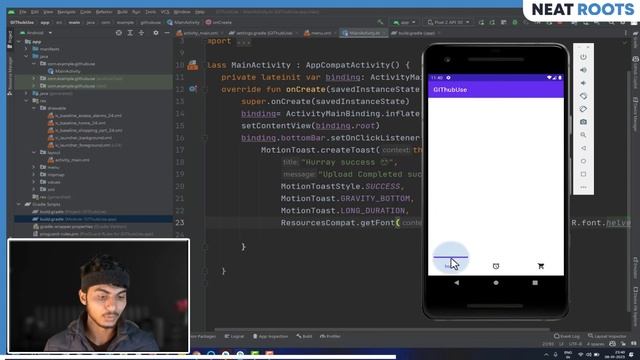Click override gutter icon on line 12
The height and width of the screenshot is (360, 640).
[193, 89]
